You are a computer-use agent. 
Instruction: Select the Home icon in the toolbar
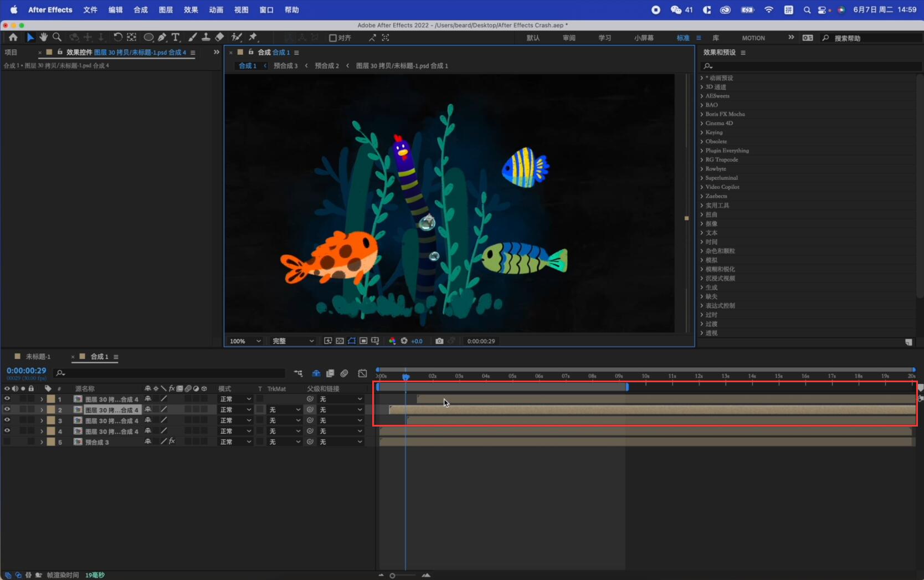[x=13, y=37]
